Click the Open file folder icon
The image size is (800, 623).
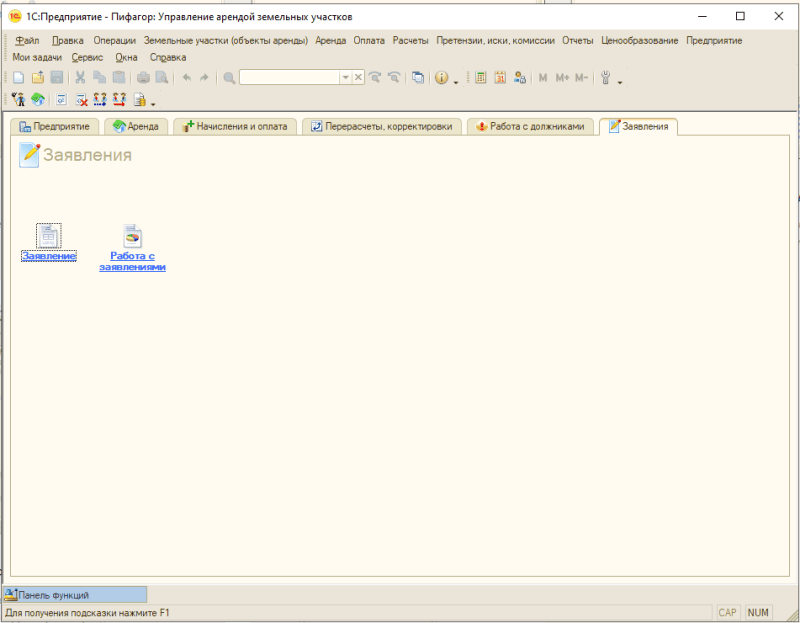click(37, 77)
